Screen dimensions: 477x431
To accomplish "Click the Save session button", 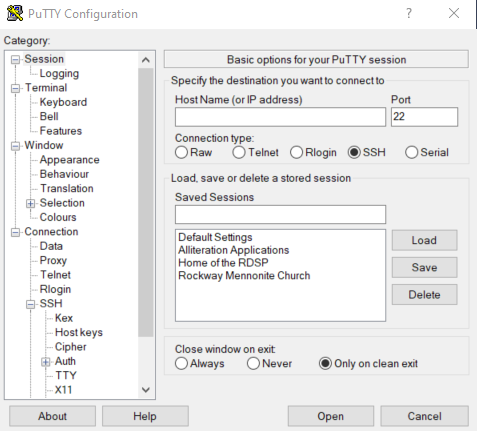I will coord(424,267).
